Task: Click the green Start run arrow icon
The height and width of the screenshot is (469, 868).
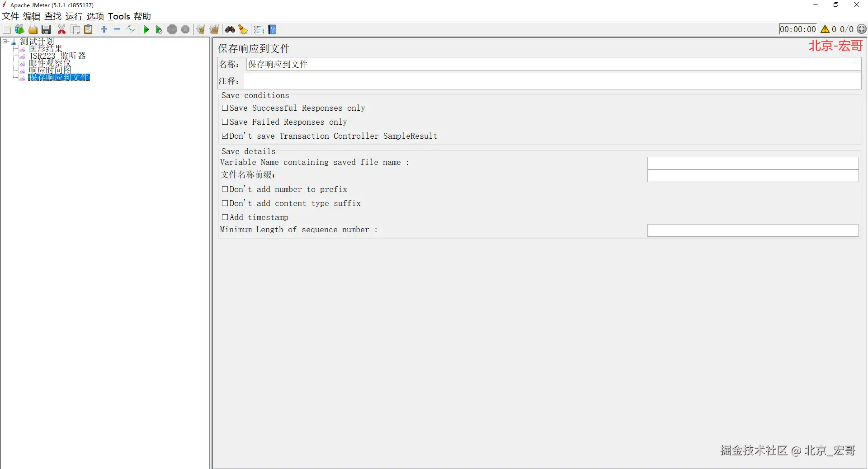Action: (x=146, y=30)
